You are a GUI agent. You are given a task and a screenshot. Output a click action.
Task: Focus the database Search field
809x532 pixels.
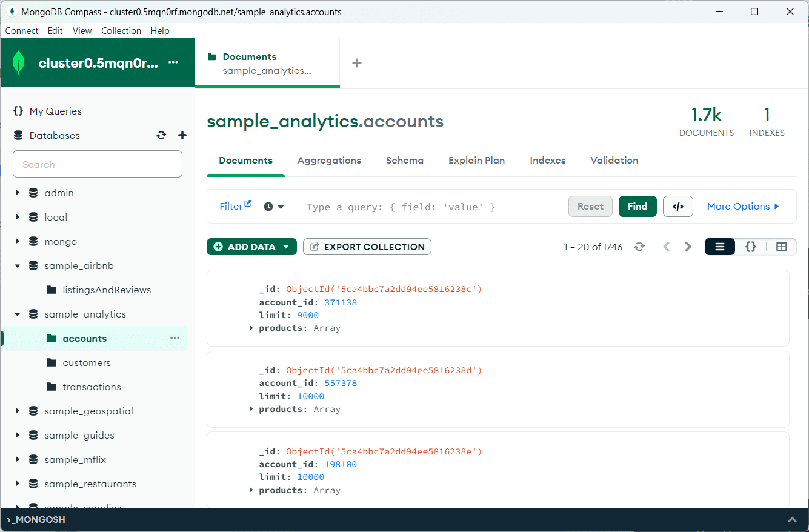click(98, 164)
